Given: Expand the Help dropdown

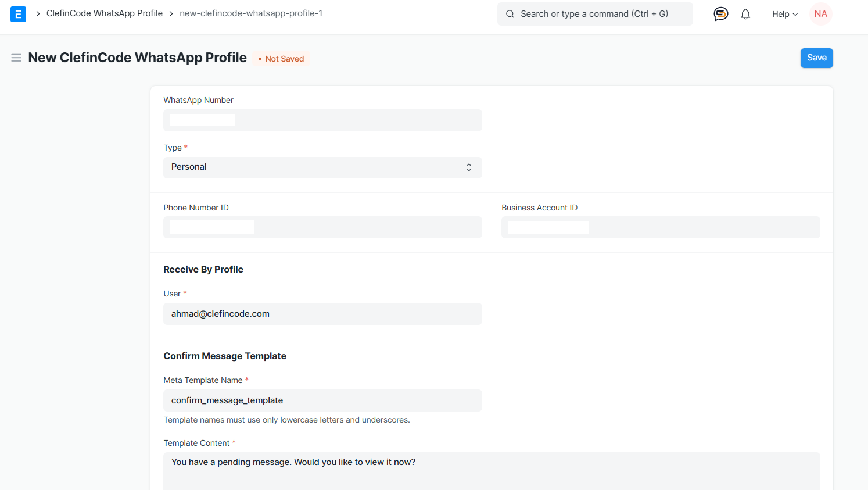Looking at the screenshot, I should coord(785,14).
